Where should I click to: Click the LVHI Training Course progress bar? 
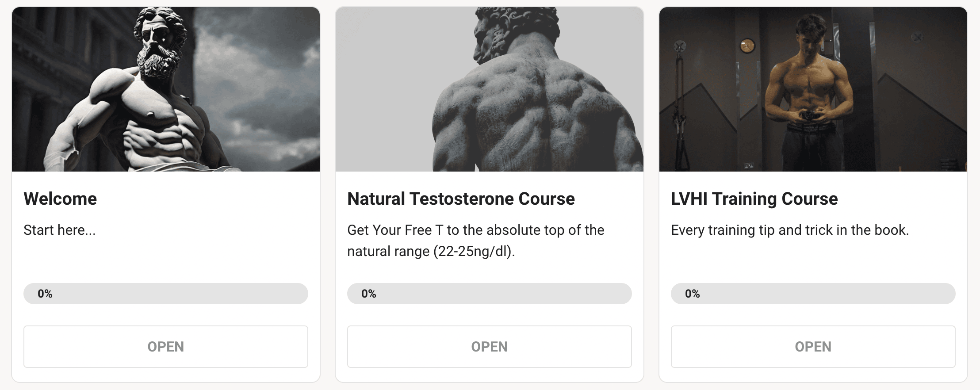pos(813,294)
